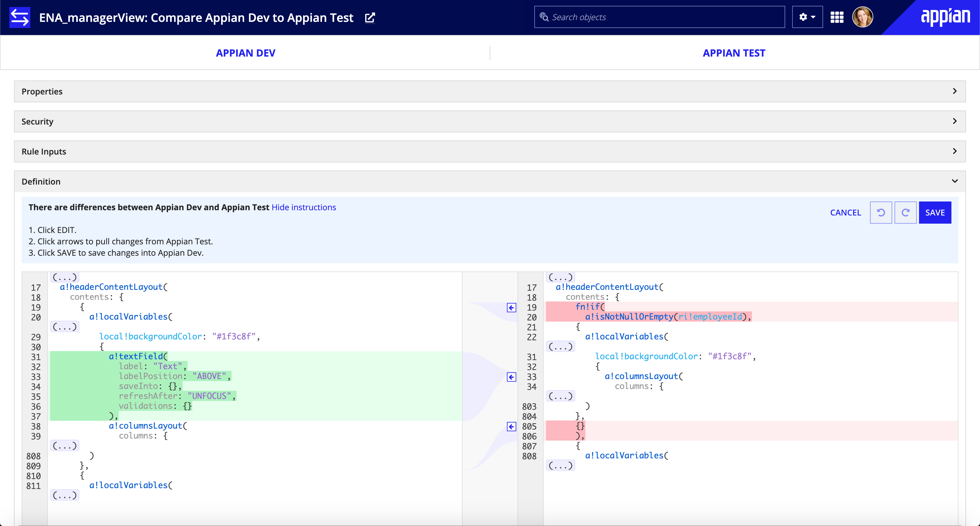Expand the Security section header
The height and width of the screenshot is (526, 980).
(x=490, y=121)
